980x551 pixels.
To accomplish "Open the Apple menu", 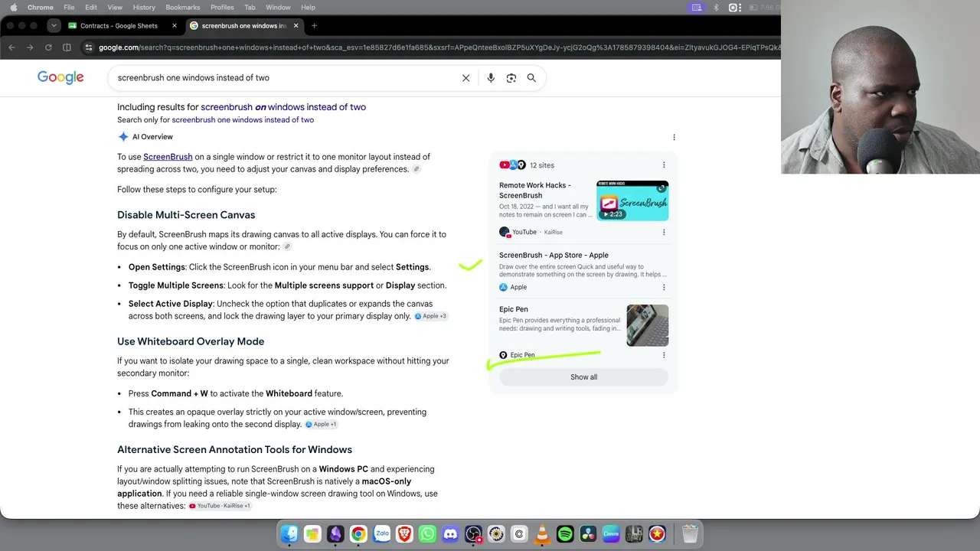I will click(x=13, y=8).
